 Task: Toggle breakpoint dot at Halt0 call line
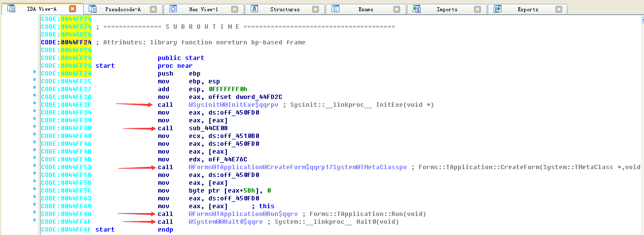pos(35,222)
